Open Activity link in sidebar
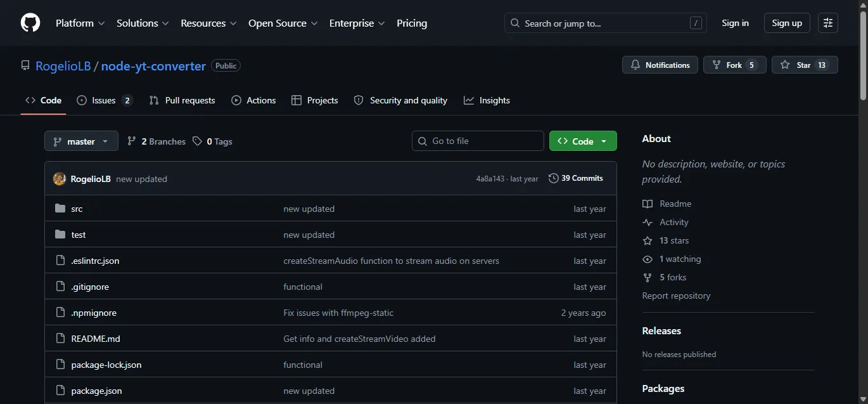Viewport: 868px width, 404px height. tap(665, 222)
